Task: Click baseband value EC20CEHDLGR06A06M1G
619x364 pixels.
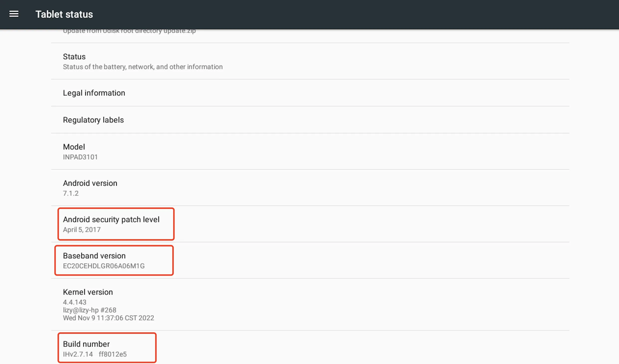Action: click(x=104, y=266)
